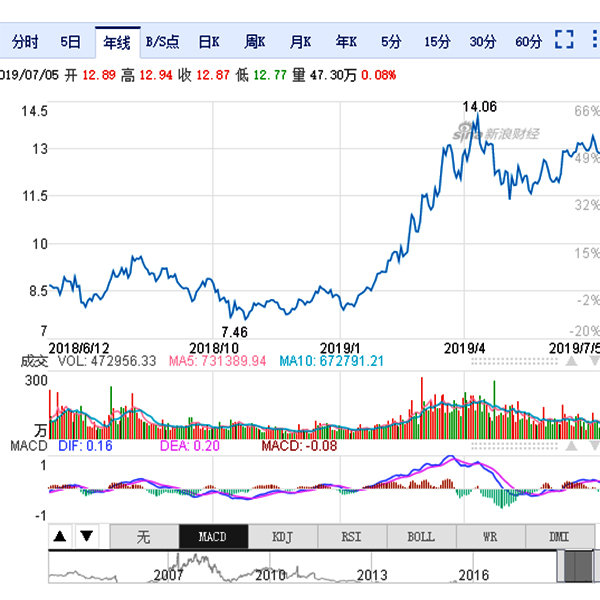Click 2013 on the overview timeline

tap(372, 576)
